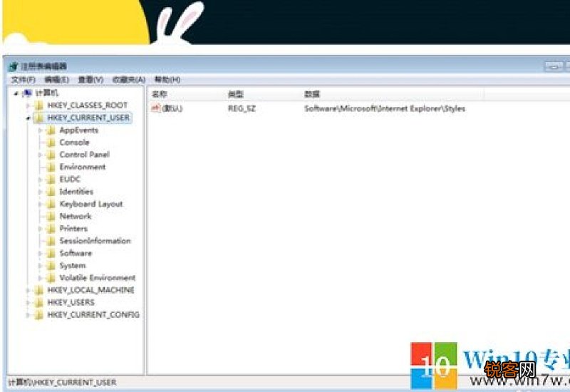The width and height of the screenshot is (570, 392).
Task: Open the 文件(F) menu
Action: (24, 79)
